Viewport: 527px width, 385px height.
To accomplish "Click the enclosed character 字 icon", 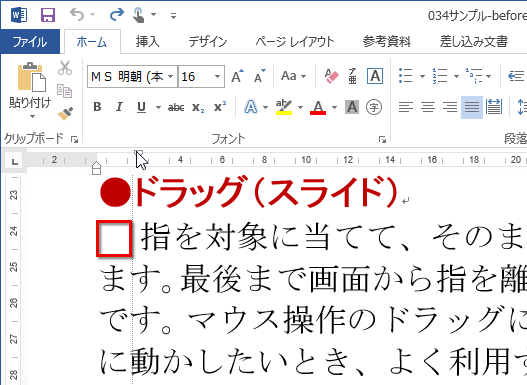I will click(x=374, y=107).
